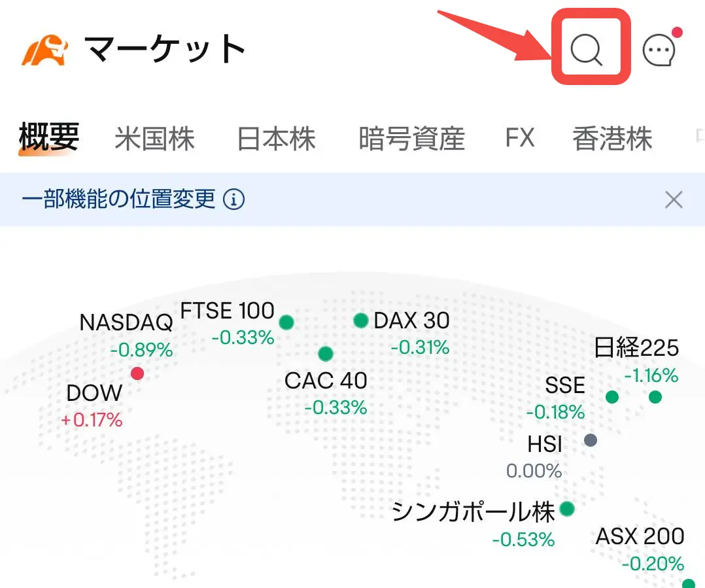The height and width of the screenshot is (588, 705).
Task: Open the messages chat bubble icon
Action: coord(659,51)
